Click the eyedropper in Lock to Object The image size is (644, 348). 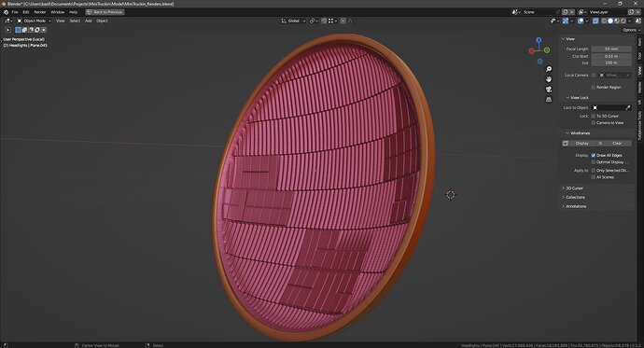[628, 107]
